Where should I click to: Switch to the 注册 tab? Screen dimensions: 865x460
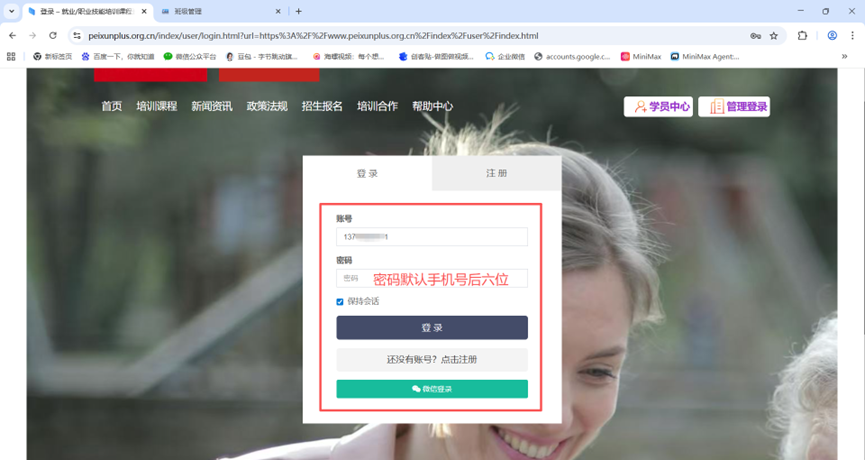[x=496, y=173]
